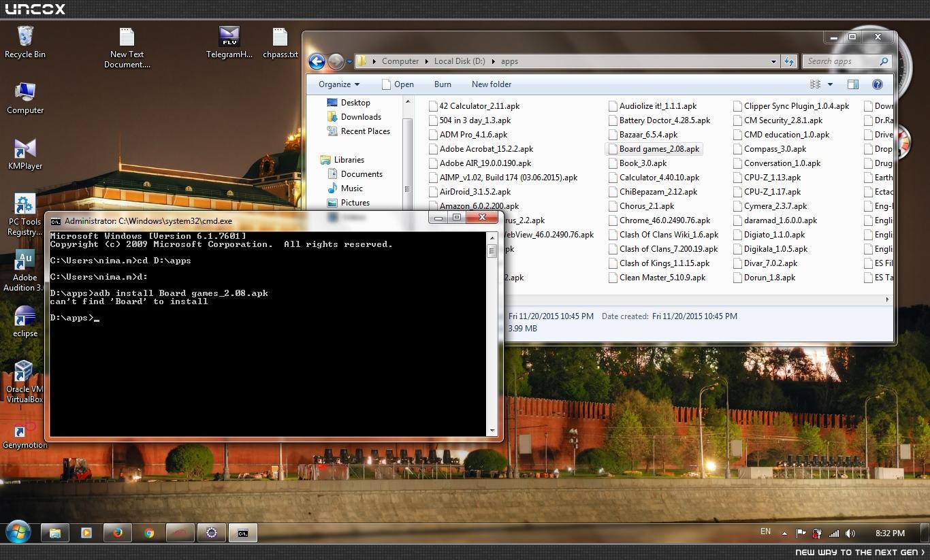Open Windows Explorer from the taskbar
Screen dimensions: 930x560
click(54, 533)
